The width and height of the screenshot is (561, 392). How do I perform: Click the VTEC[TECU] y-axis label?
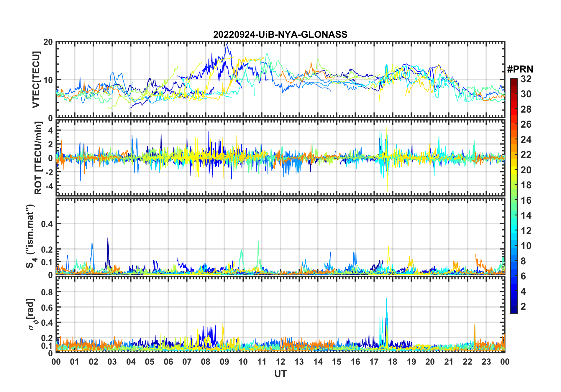click(36, 80)
